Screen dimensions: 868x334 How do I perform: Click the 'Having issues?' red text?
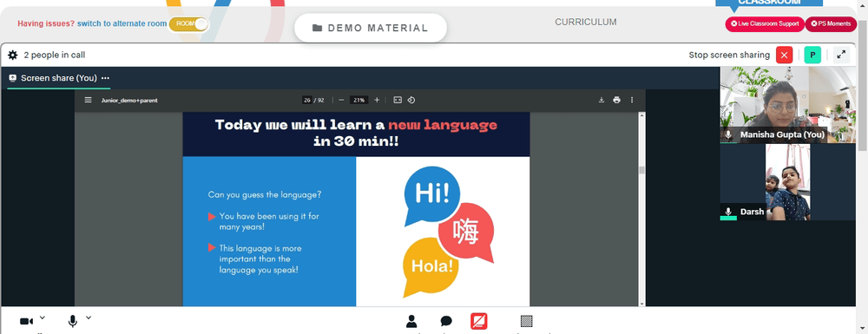pos(46,23)
